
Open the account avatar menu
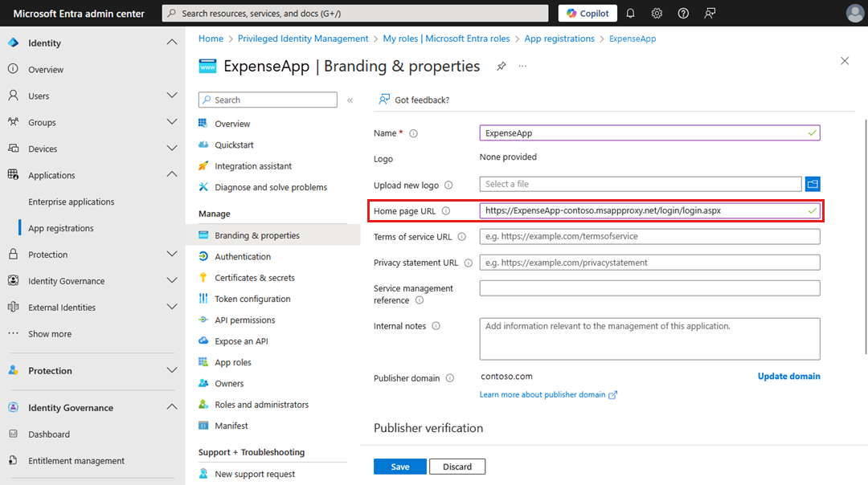(x=854, y=13)
